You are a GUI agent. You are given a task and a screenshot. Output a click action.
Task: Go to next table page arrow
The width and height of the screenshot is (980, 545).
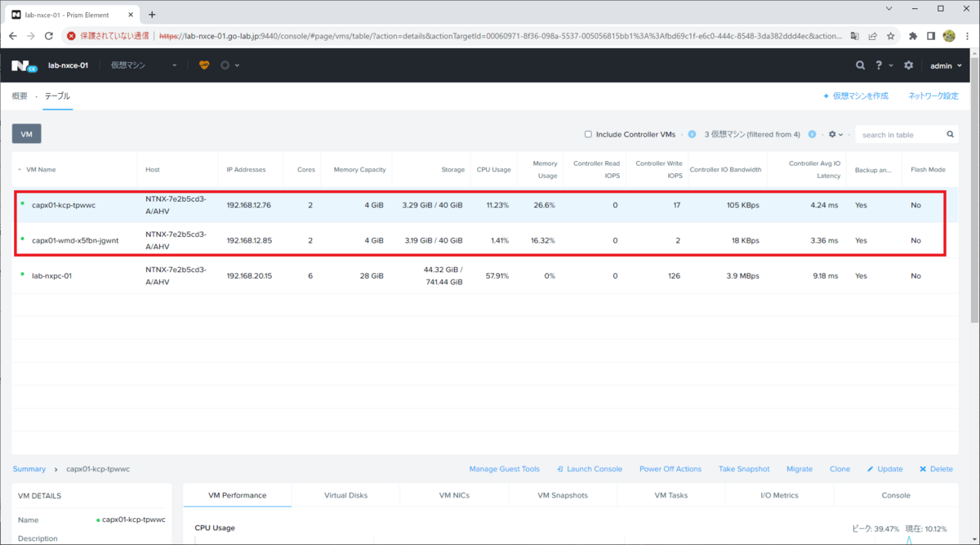(x=813, y=134)
